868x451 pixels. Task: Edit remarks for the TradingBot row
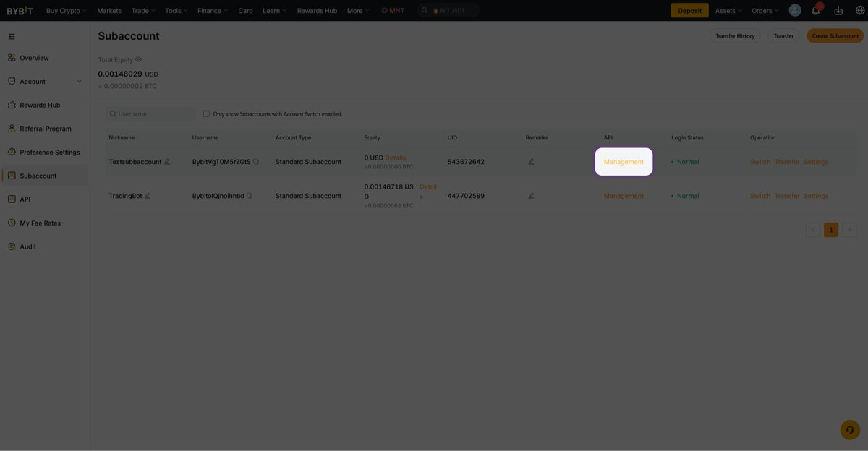point(531,196)
